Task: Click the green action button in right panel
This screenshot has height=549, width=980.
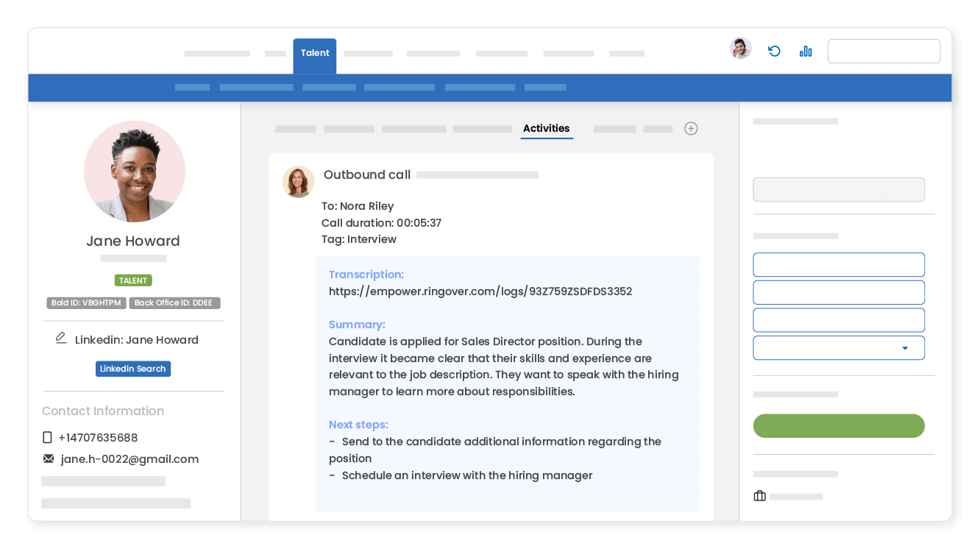Action: pyautogui.click(x=838, y=425)
